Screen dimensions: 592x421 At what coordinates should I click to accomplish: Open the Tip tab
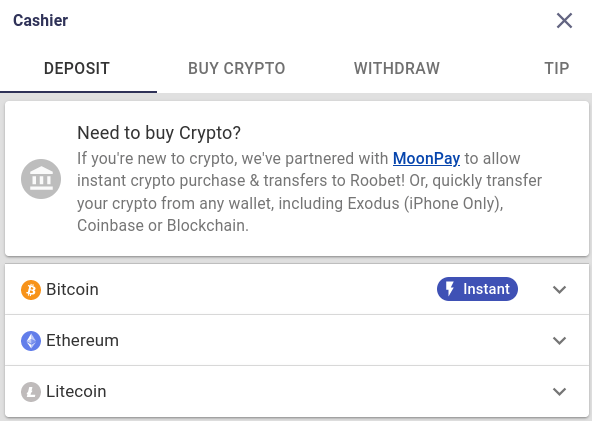[x=556, y=68]
